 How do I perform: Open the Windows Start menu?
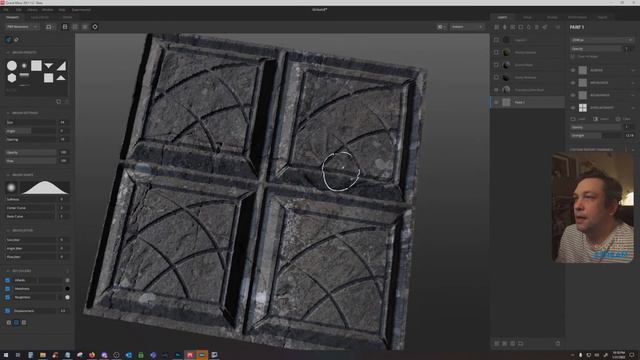click(x=6, y=355)
